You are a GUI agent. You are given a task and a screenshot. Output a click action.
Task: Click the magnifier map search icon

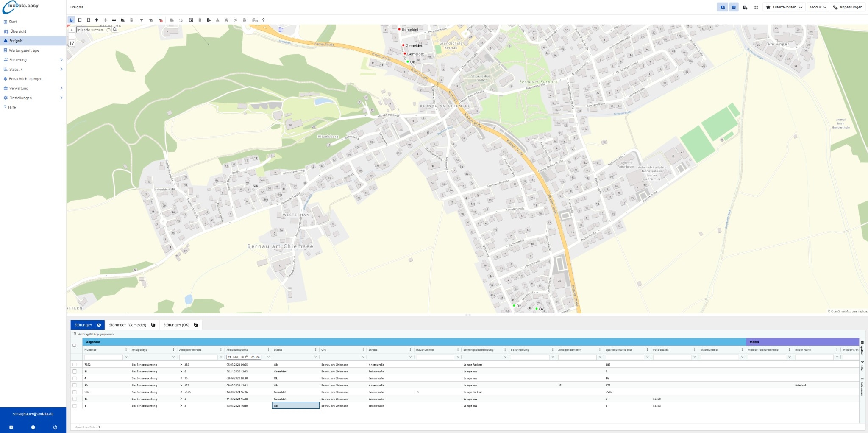115,30
